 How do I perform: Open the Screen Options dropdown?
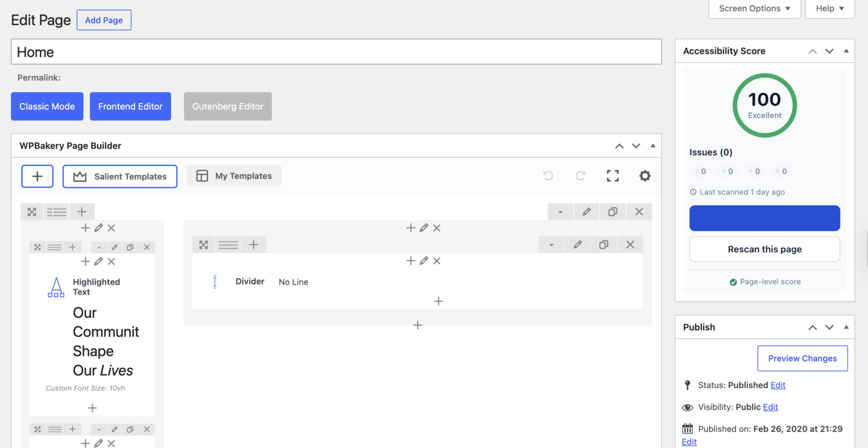tap(755, 9)
